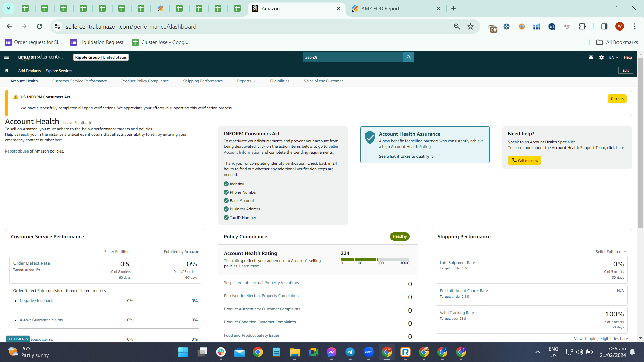Click the browser back arrow
Image resolution: width=644 pixels, height=362 pixels.
click(9, 26)
